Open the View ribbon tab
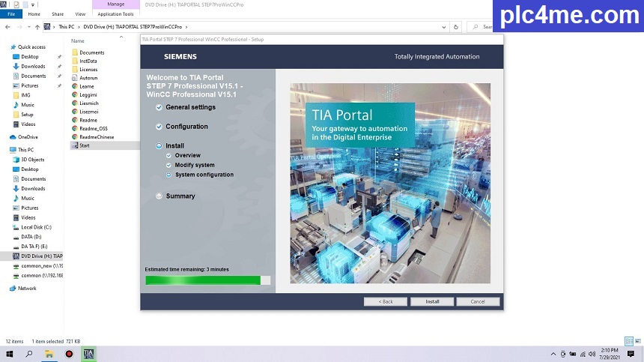This screenshot has width=644, height=362. point(79,13)
